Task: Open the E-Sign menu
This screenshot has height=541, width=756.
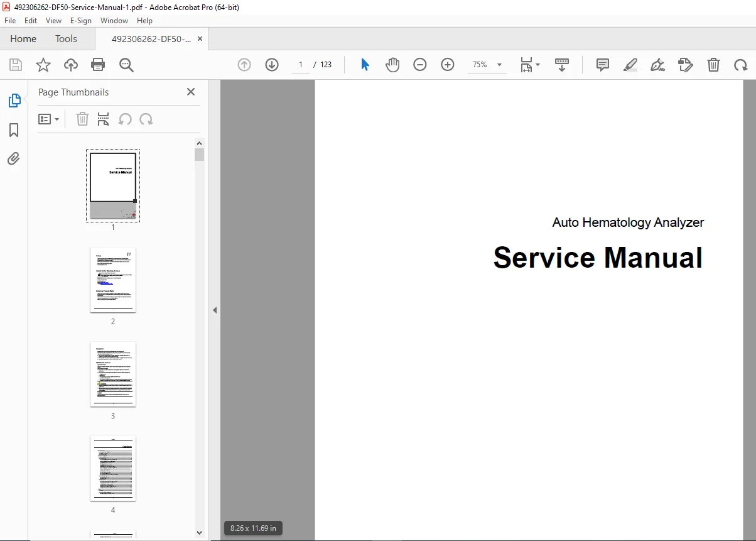Action: (81, 21)
